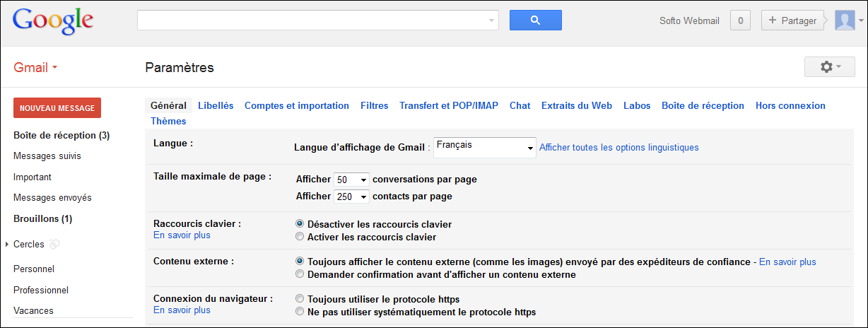Click Afficher toutes les options linguistiques
868x328 pixels.
(x=618, y=148)
